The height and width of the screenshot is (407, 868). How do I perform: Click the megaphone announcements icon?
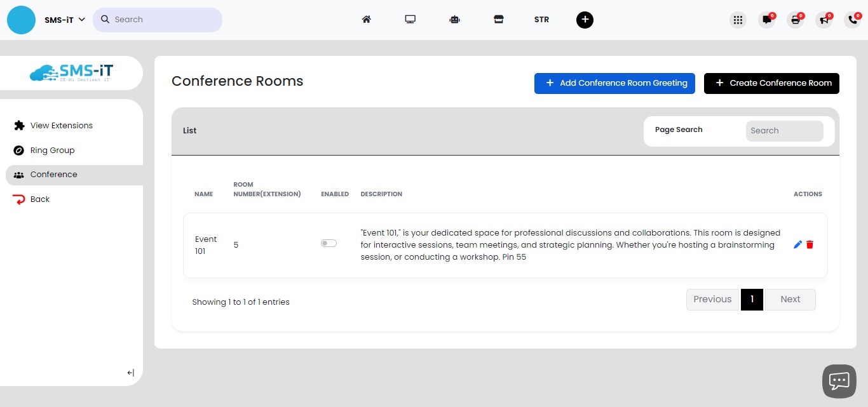click(824, 20)
